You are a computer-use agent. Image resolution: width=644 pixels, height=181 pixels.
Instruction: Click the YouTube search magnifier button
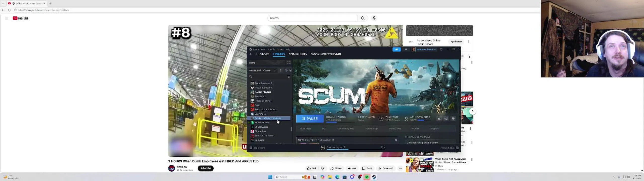pyautogui.click(x=363, y=18)
